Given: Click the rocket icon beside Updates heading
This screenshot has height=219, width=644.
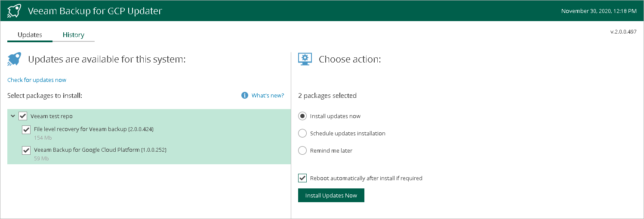Looking at the screenshot, I should click(x=14, y=59).
